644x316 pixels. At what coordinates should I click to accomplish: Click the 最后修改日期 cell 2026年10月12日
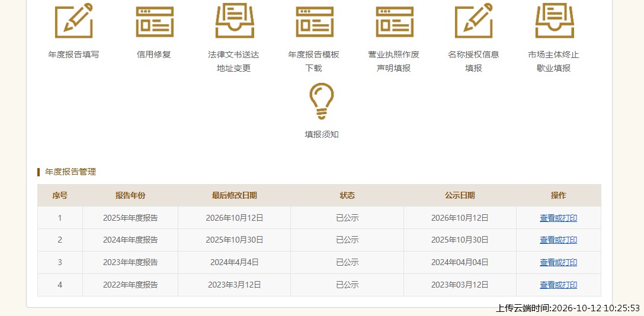pyautogui.click(x=235, y=218)
